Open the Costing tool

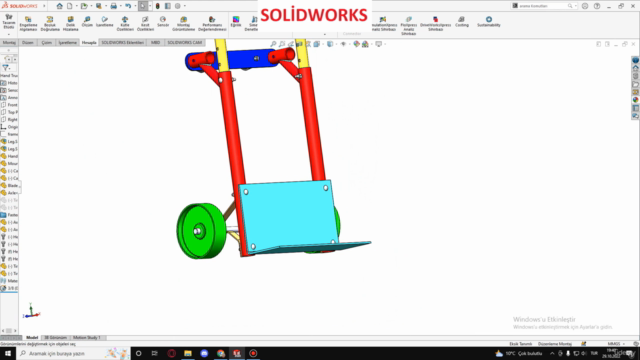click(x=462, y=22)
